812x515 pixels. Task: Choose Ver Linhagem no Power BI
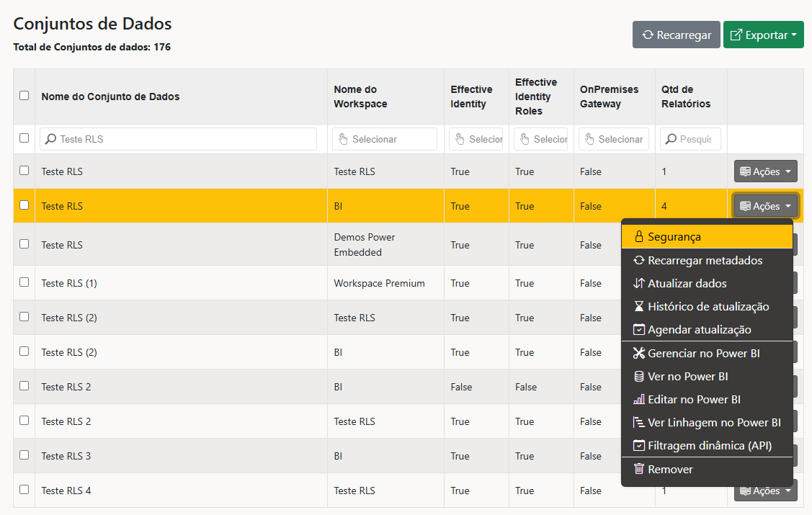click(707, 422)
